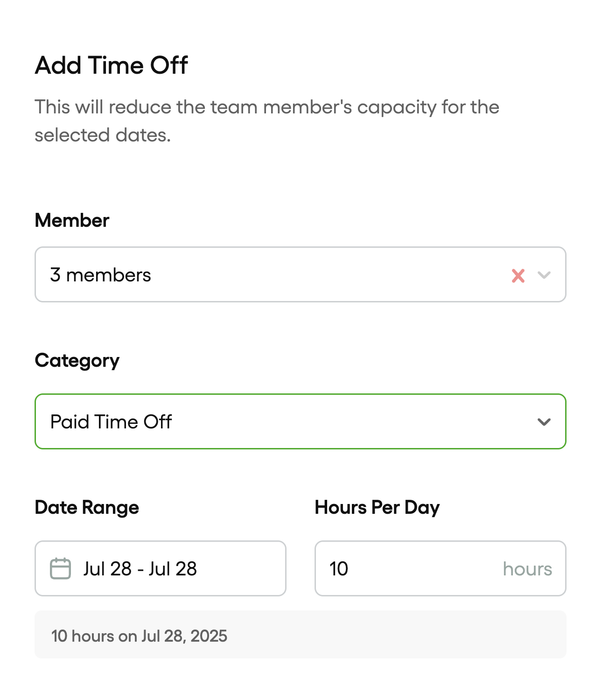Screen dimensions: 616x700
Task: Open the Category dropdown chevron
Action: pos(544,422)
